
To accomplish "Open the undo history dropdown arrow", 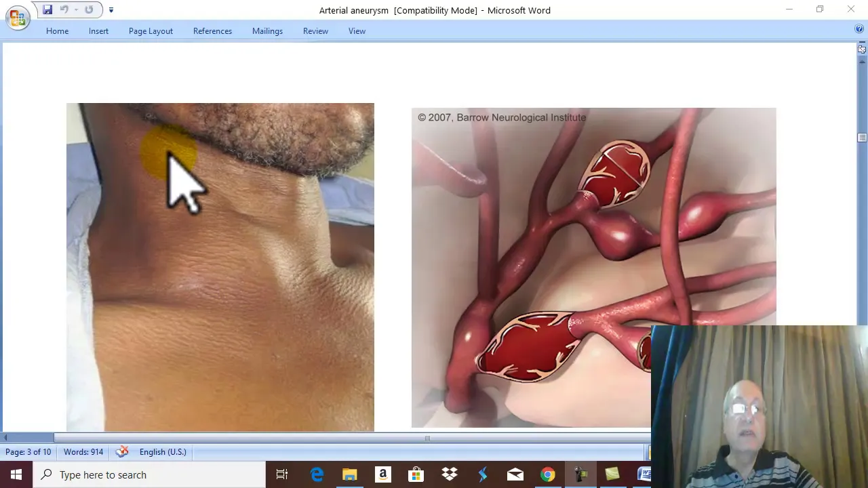I will (x=75, y=9).
